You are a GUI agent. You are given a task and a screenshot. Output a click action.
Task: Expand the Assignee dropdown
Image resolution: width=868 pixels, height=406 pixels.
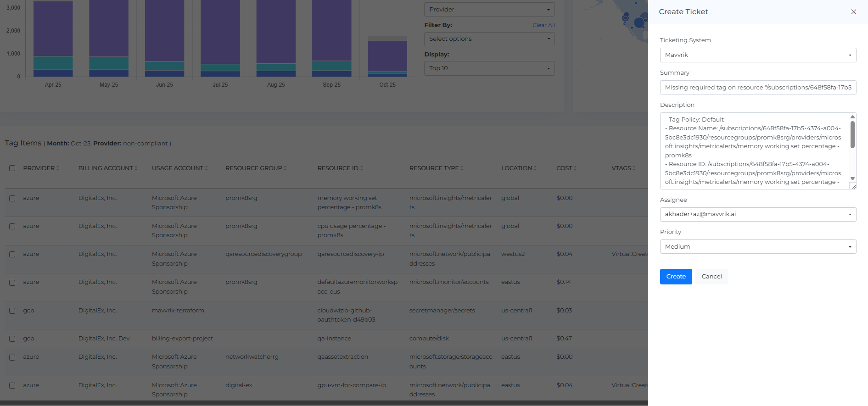pos(757,214)
